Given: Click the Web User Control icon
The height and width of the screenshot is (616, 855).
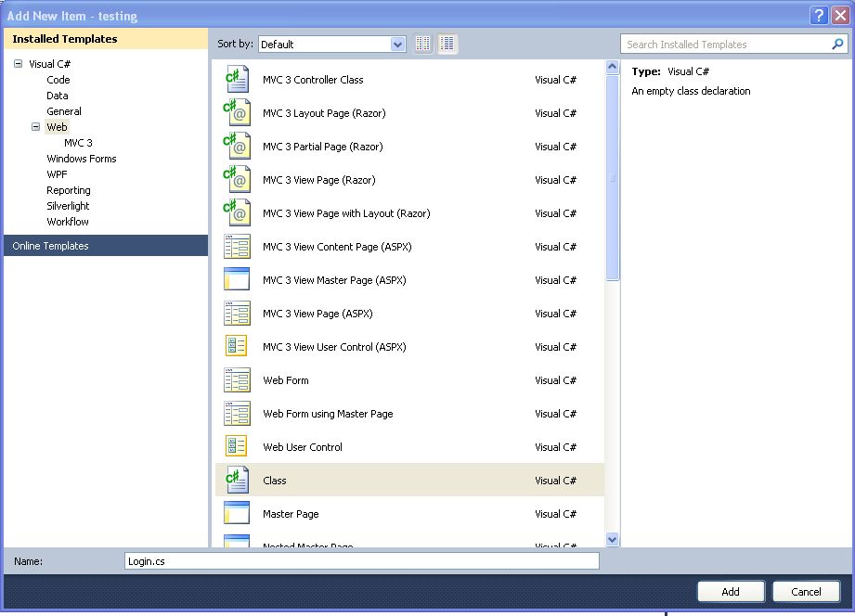Looking at the screenshot, I should click(x=237, y=446).
